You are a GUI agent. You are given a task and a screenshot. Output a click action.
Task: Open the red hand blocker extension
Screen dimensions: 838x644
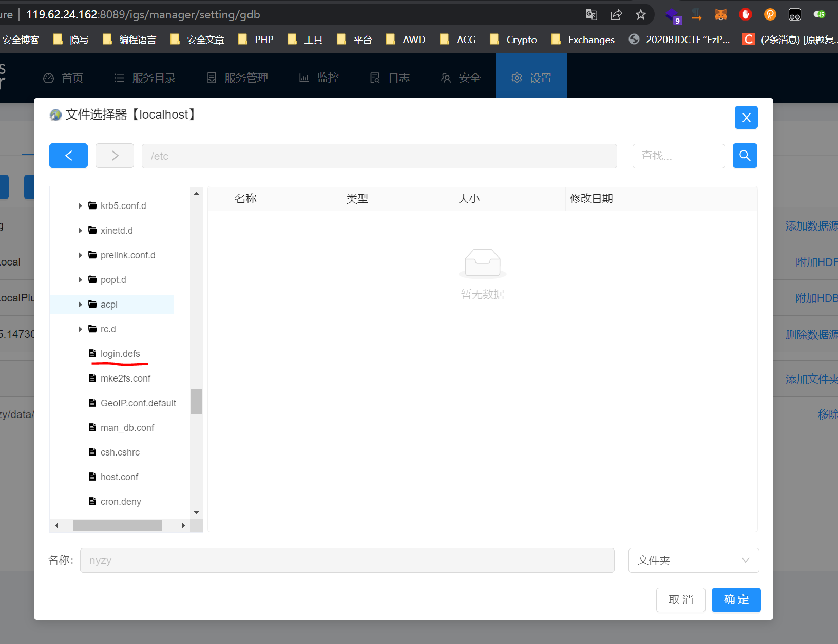pos(746,14)
